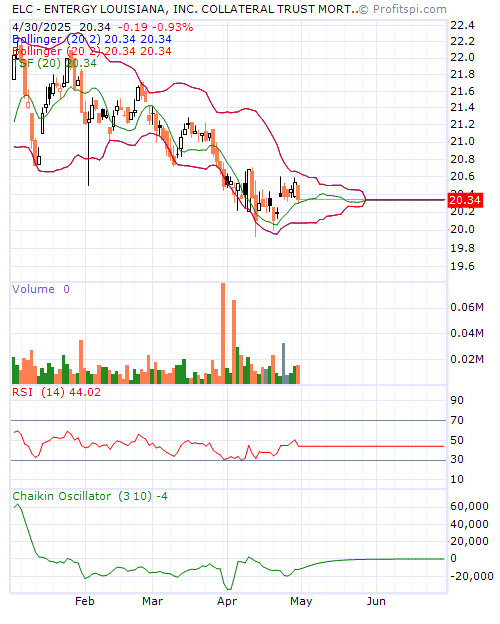
Task: Click the 0.04M volume axis value
Action: click(x=467, y=333)
